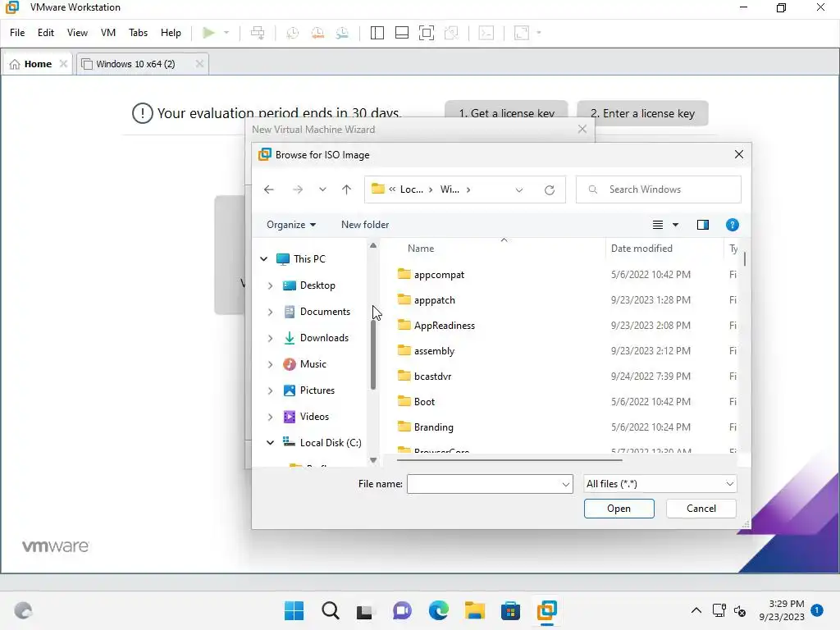
Task: Open Microsoft Edge from the taskbar
Action: 439,610
